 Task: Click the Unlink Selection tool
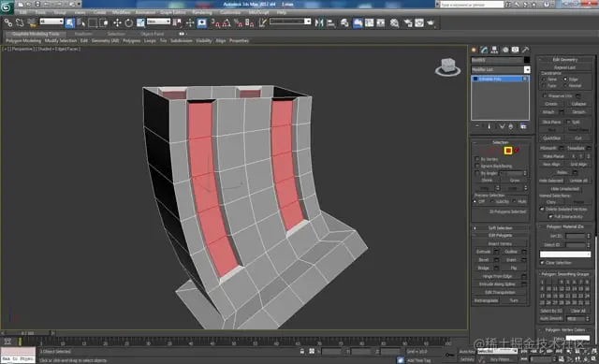pos(20,22)
